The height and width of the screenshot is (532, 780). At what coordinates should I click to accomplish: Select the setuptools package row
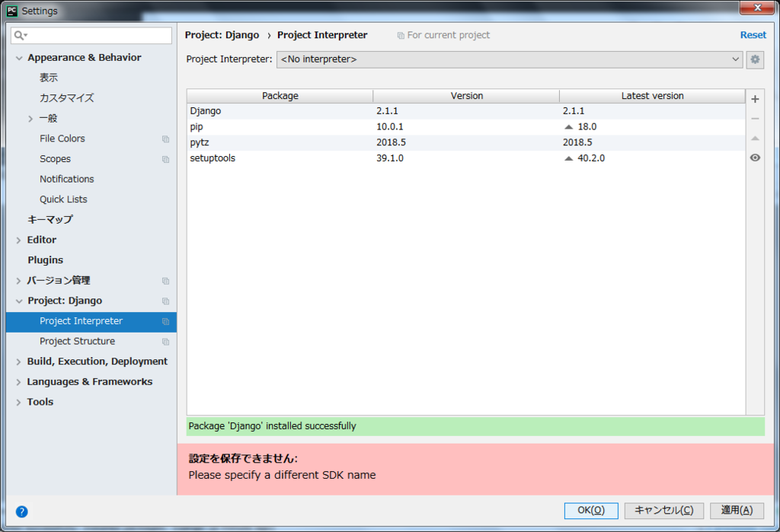coord(466,158)
